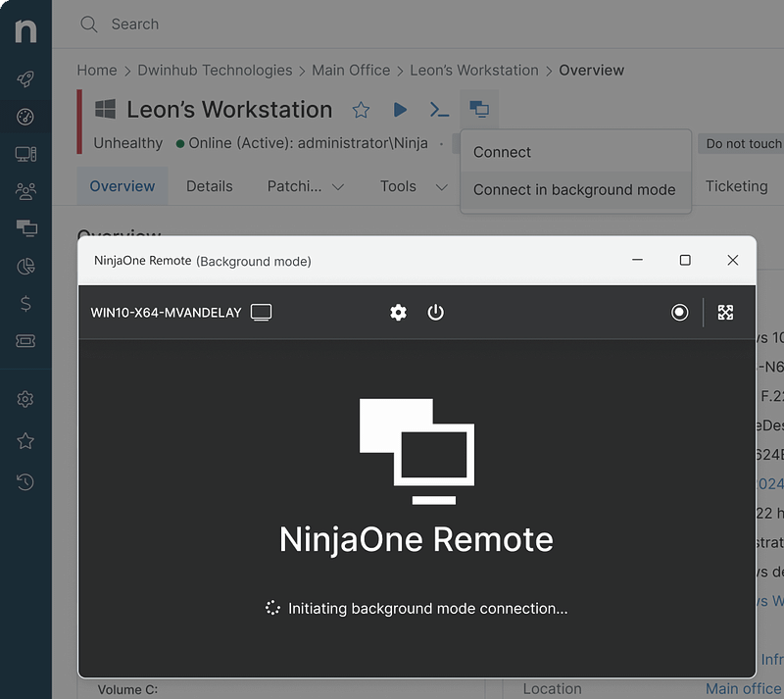Screen dimensions: 784x699
Task: Launch the terminal icon next to play button
Action: point(439,110)
